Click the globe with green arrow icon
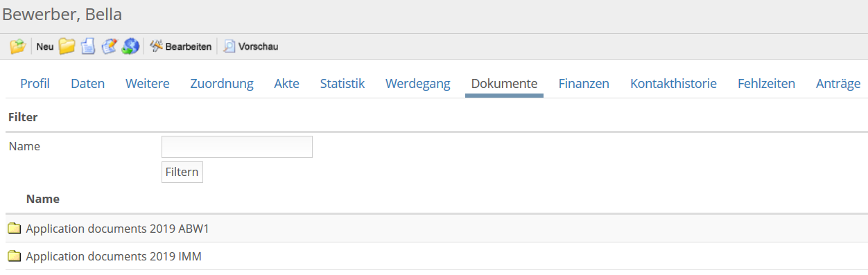This screenshot has width=868, height=275. click(130, 46)
